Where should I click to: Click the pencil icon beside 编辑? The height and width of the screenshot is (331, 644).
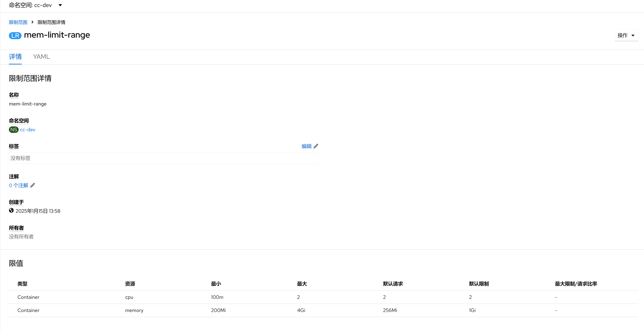point(316,146)
